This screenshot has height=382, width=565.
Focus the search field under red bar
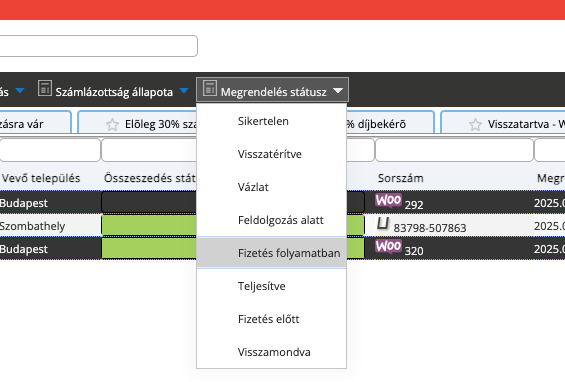coord(99,46)
